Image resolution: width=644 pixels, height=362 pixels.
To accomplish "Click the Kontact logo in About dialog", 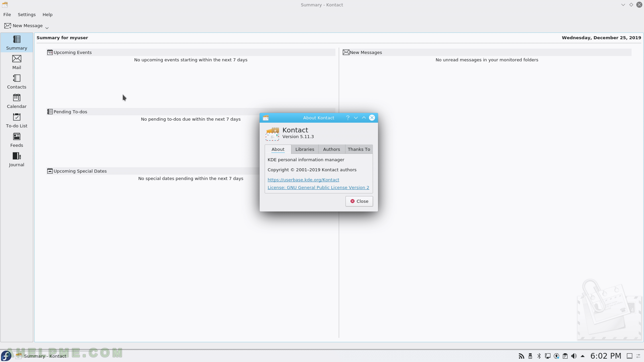I will 272,133.
